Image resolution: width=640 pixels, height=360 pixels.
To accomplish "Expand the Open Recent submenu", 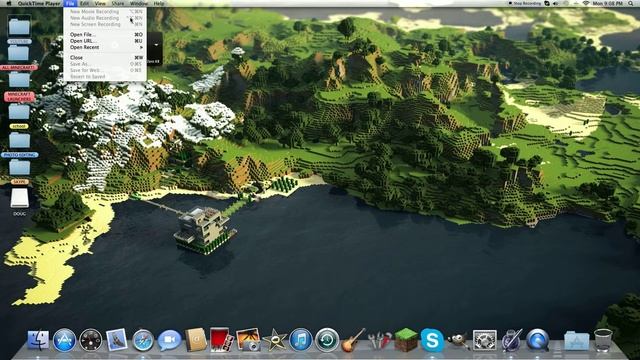I will click(105, 47).
